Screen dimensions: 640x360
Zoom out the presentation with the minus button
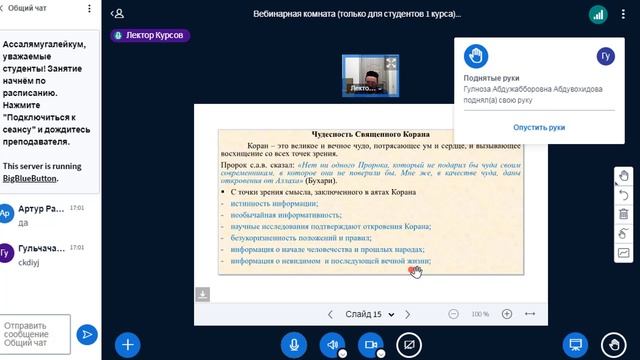[x=453, y=314]
